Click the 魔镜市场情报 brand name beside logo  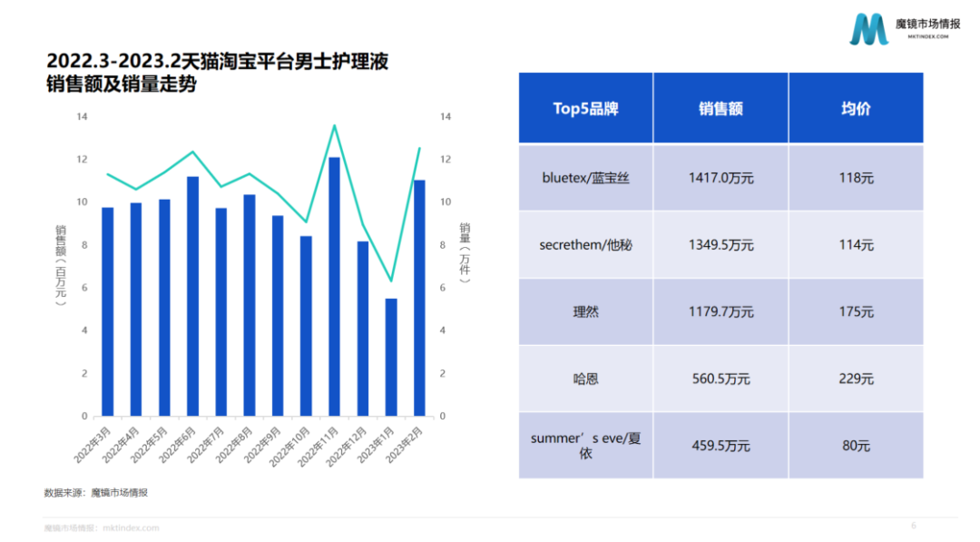tap(927, 25)
